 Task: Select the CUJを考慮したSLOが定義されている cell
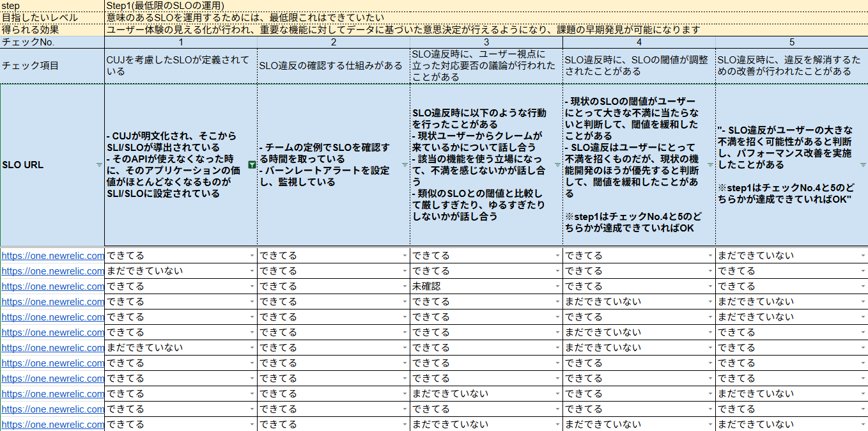tap(181, 65)
